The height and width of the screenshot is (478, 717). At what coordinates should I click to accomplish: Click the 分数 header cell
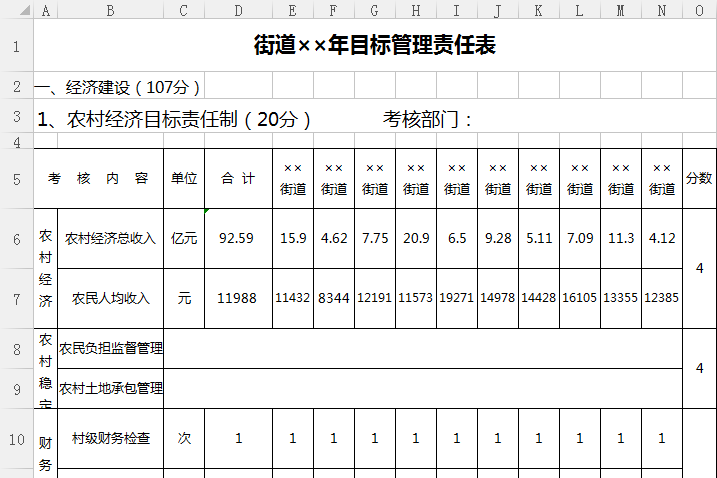point(699,179)
